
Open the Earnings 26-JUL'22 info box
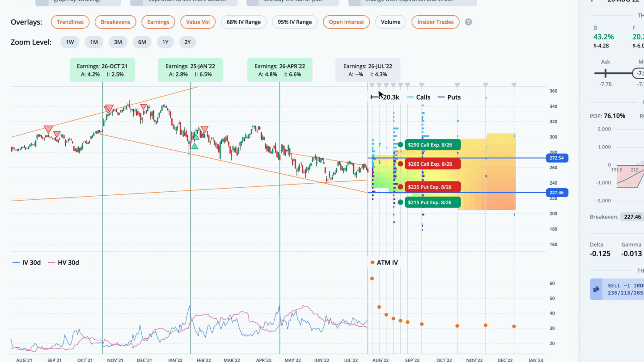click(368, 70)
